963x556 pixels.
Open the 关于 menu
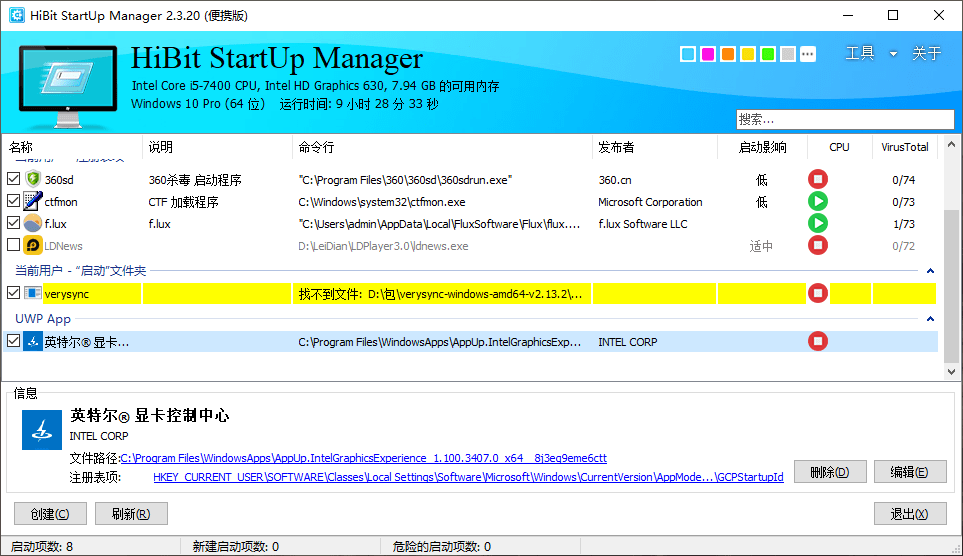[x=926, y=53]
